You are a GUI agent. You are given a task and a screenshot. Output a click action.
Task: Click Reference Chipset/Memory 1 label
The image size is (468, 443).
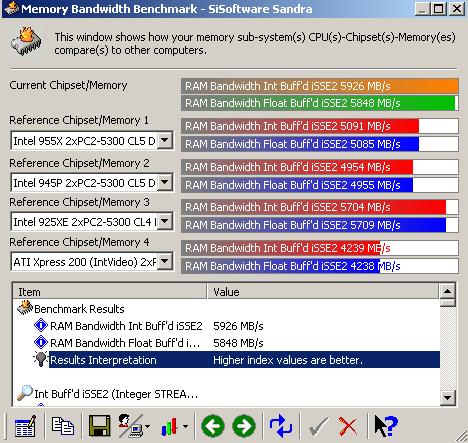(79, 120)
